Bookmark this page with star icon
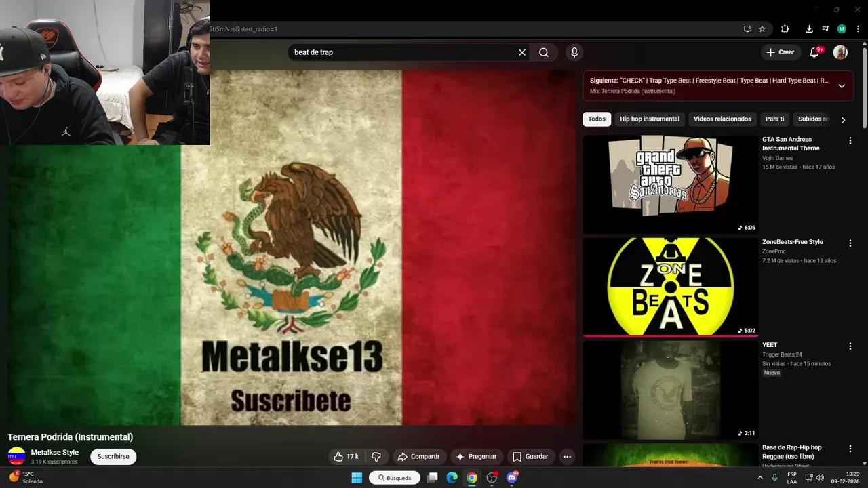 click(762, 29)
